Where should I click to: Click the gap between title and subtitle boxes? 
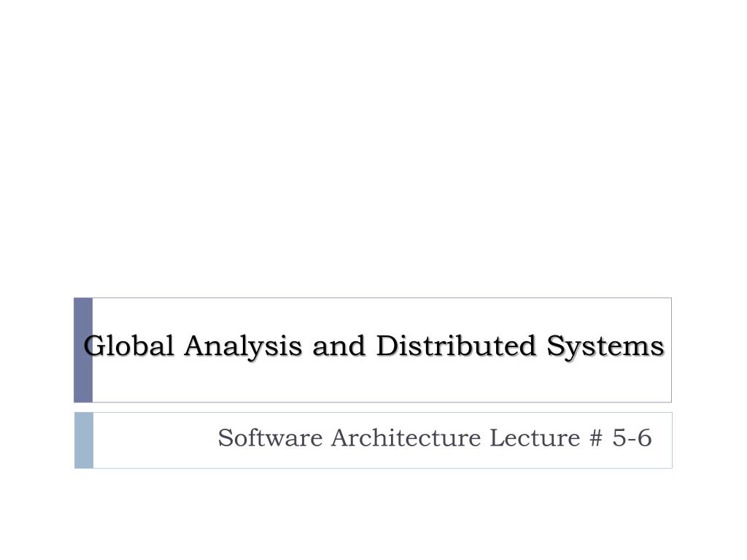[373, 408]
